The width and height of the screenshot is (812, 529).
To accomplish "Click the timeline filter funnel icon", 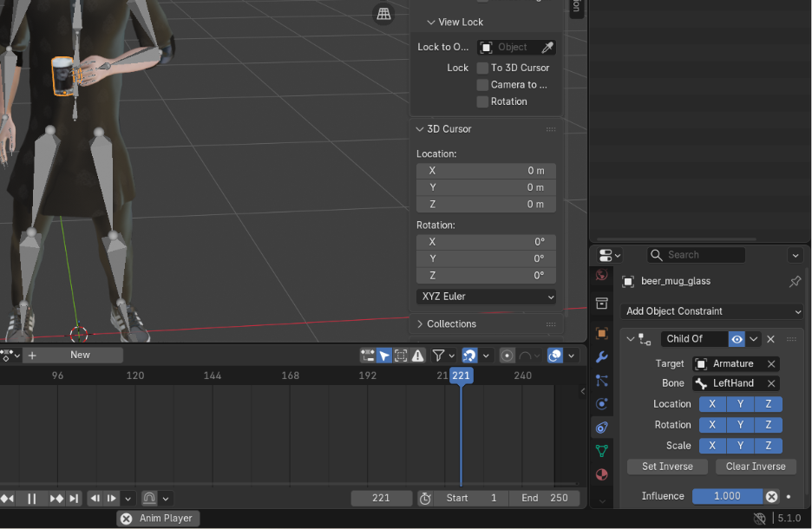I will tap(439, 356).
